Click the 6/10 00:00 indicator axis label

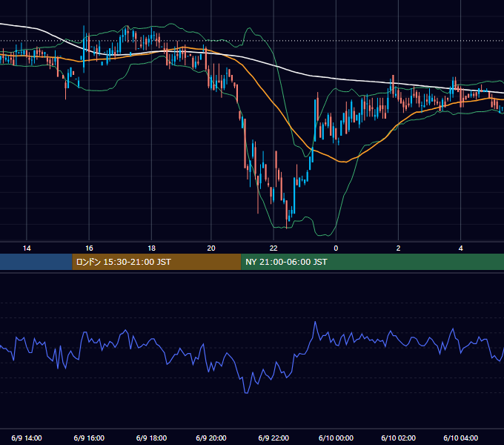tap(336, 438)
